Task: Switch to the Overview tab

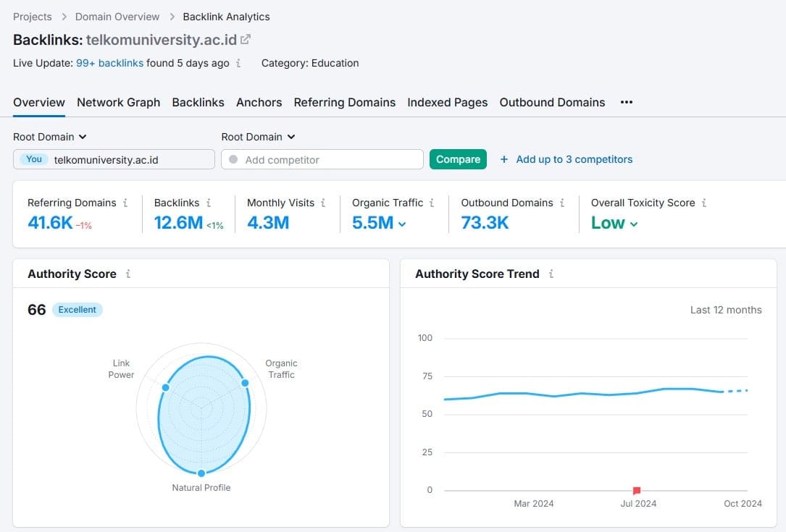Action: coord(39,102)
